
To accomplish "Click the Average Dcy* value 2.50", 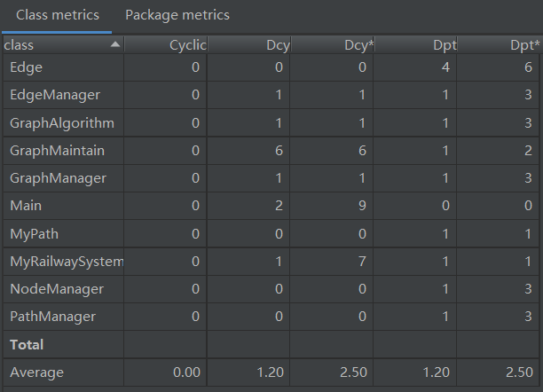I will 351,372.
